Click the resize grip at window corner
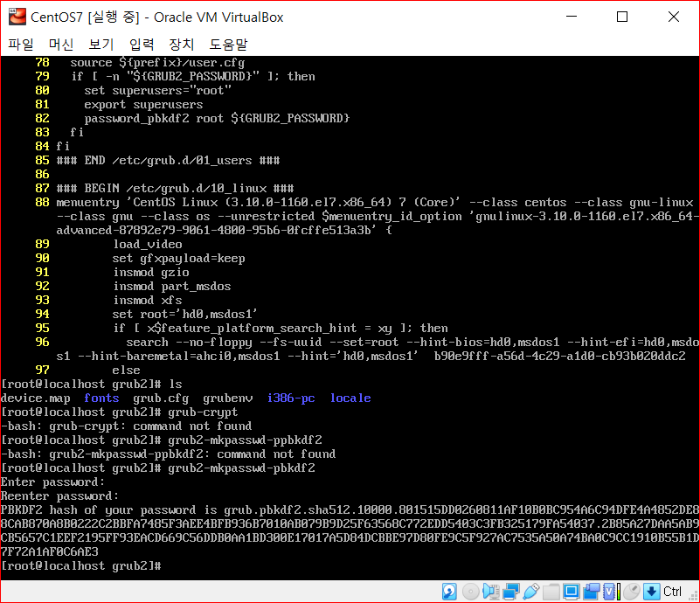The width and height of the screenshot is (700, 603). pos(693,596)
